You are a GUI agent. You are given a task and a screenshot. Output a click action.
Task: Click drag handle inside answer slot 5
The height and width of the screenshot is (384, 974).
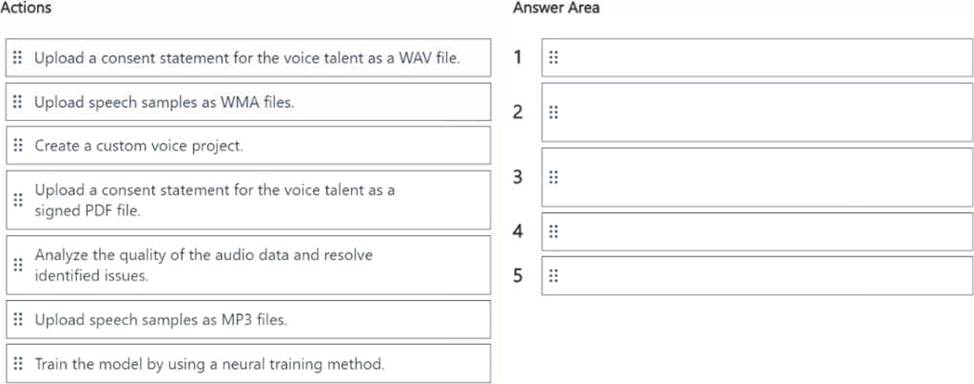(553, 276)
